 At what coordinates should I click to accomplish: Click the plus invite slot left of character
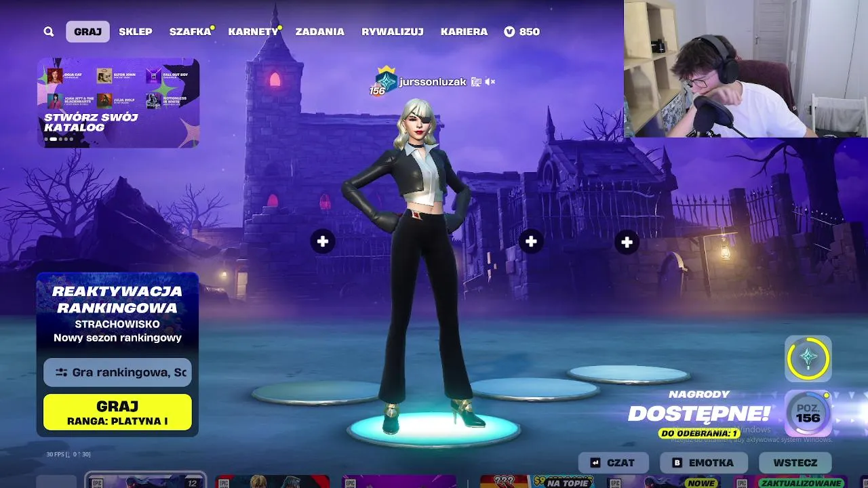tap(323, 241)
